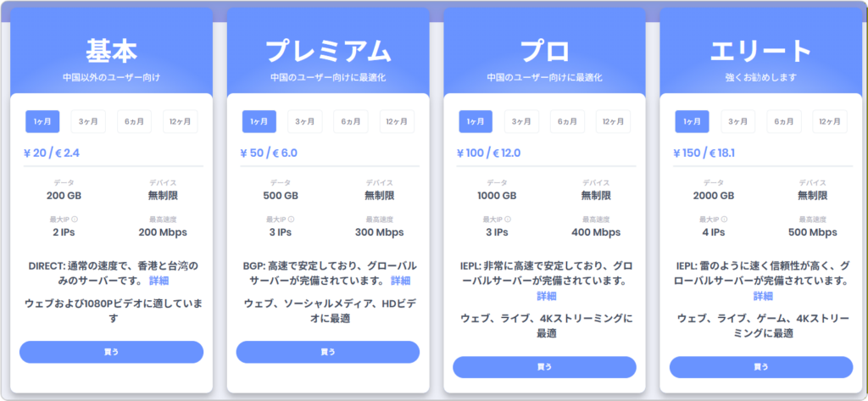This screenshot has height=401, width=868.
Task: Select 12ヶ月 period for 基本 plan
Action: 180,121
